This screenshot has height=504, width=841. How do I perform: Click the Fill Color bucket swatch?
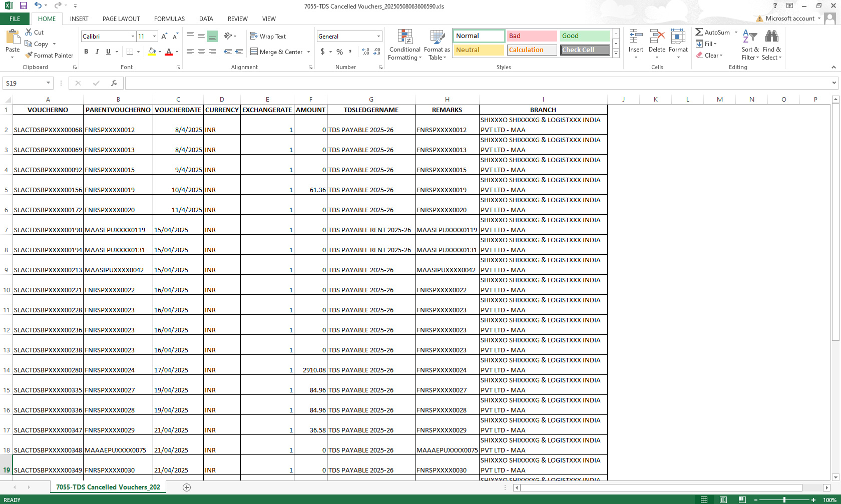pos(152,52)
